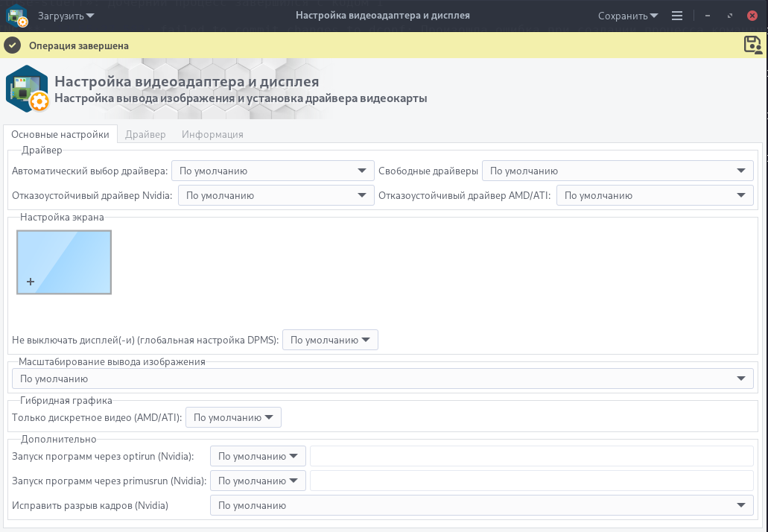
Task: Click the plus sign on the display thumbnail
Action: 31,282
